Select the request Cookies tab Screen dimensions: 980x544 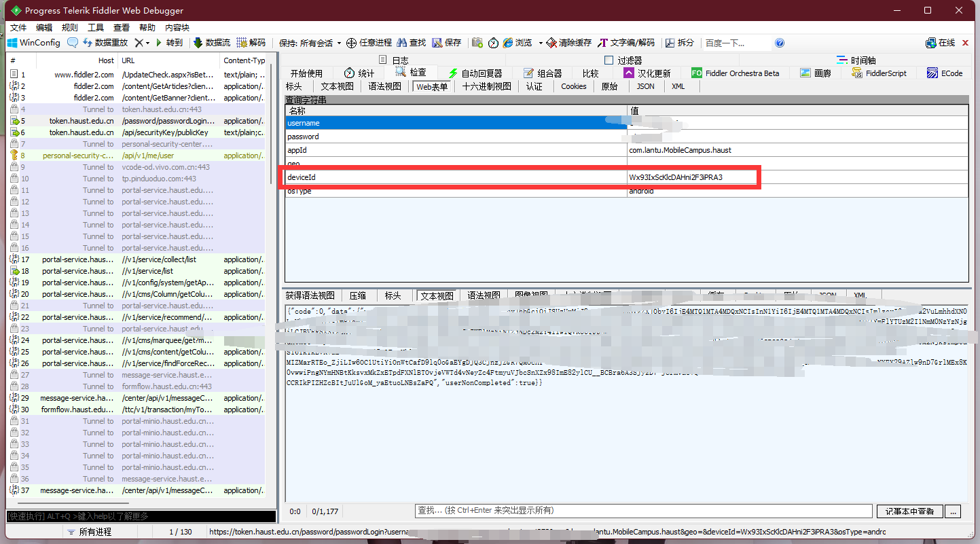(573, 86)
